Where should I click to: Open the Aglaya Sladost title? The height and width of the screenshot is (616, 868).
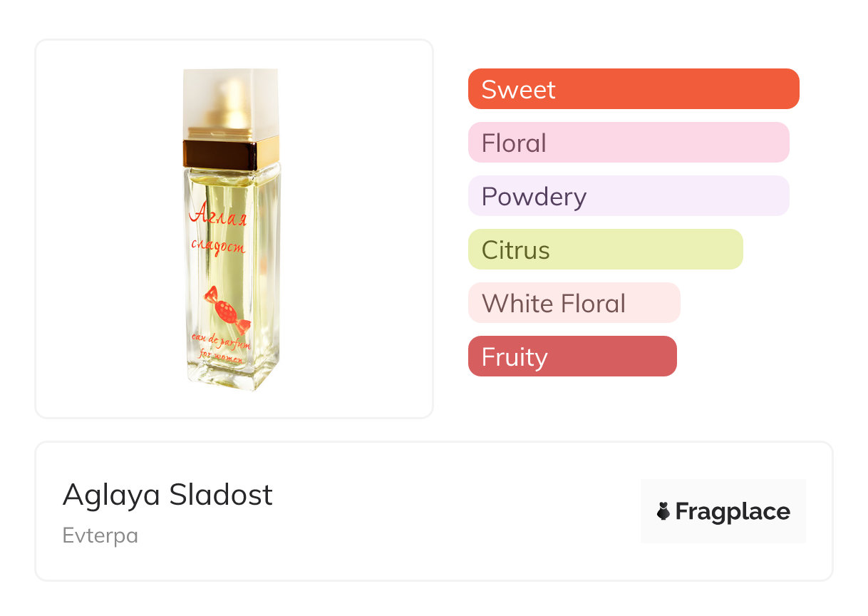click(167, 495)
